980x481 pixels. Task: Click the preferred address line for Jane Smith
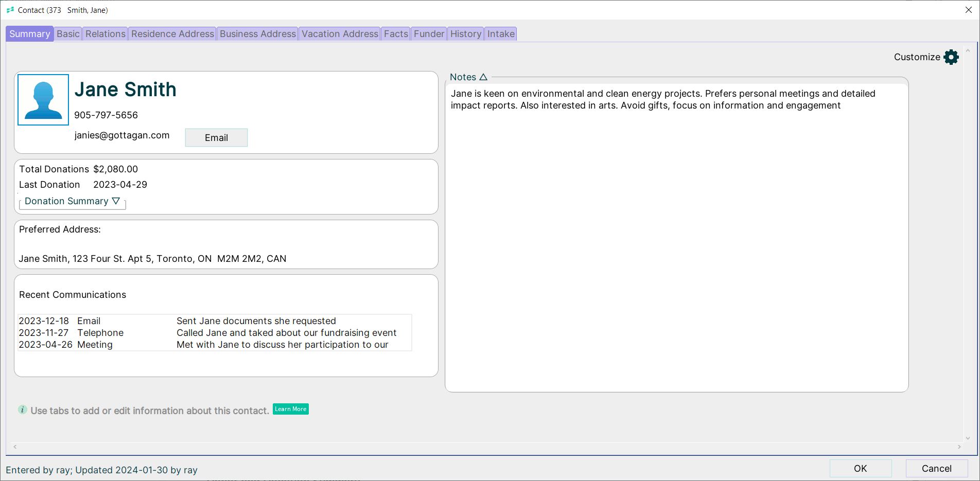(152, 259)
